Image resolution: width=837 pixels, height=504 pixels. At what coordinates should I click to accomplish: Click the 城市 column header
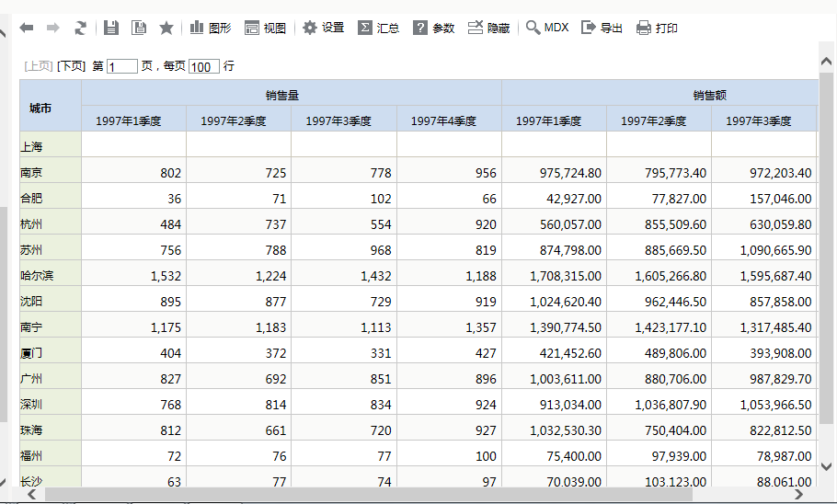point(51,106)
